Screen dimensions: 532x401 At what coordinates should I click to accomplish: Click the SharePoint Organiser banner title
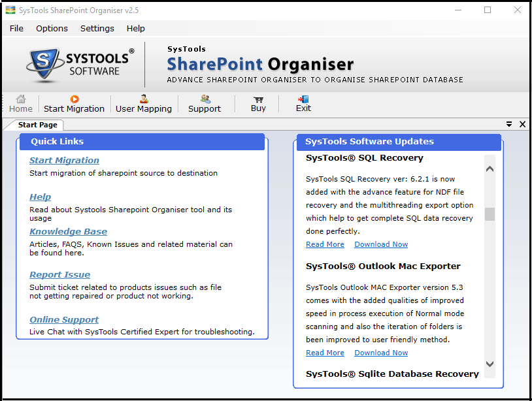tap(260, 65)
